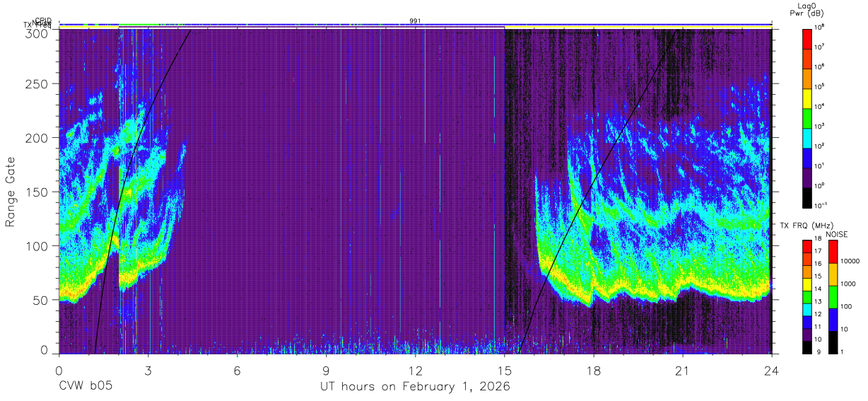Click the yellow segment of the TX FRQ colorbar
Viewport: 868px width, 401px height.
(x=807, y=284)
